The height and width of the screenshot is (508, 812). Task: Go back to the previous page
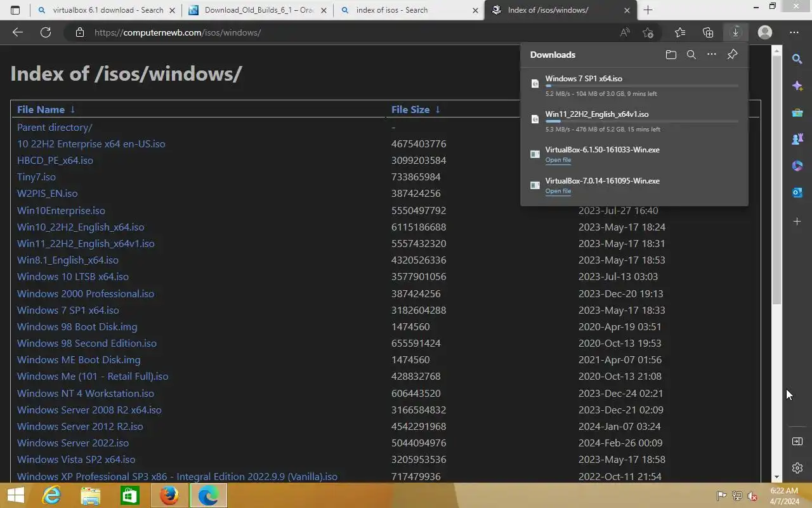[x=18, y=32]
